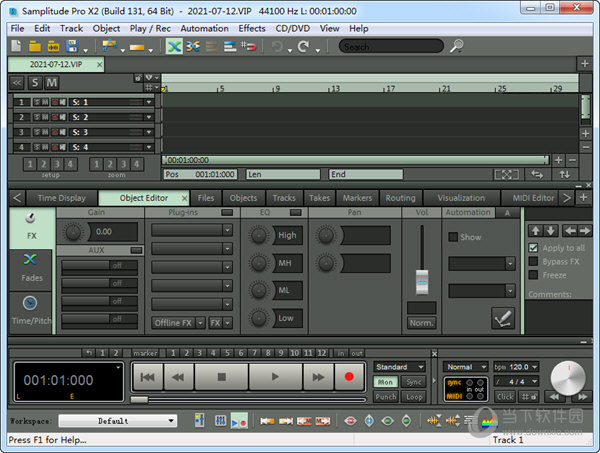Click the zoom to full view icon
This screenshot has width=600, height=453.
click(506, 175)
